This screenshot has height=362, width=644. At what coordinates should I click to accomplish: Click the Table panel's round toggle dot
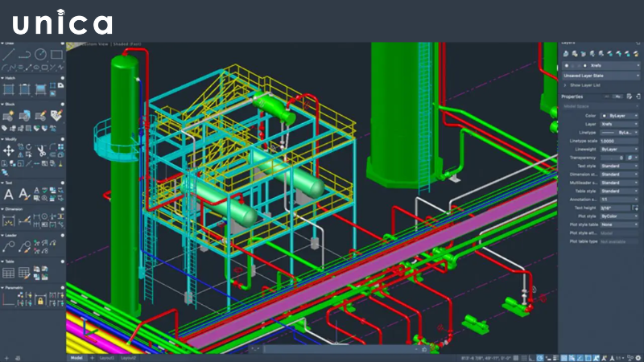coord(63,261)
